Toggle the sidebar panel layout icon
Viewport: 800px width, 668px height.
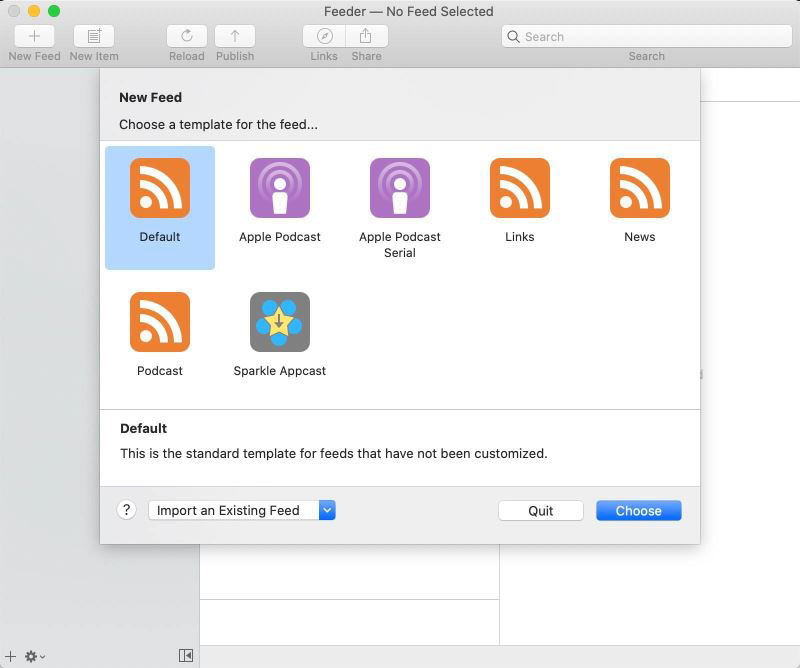point(186,656)
